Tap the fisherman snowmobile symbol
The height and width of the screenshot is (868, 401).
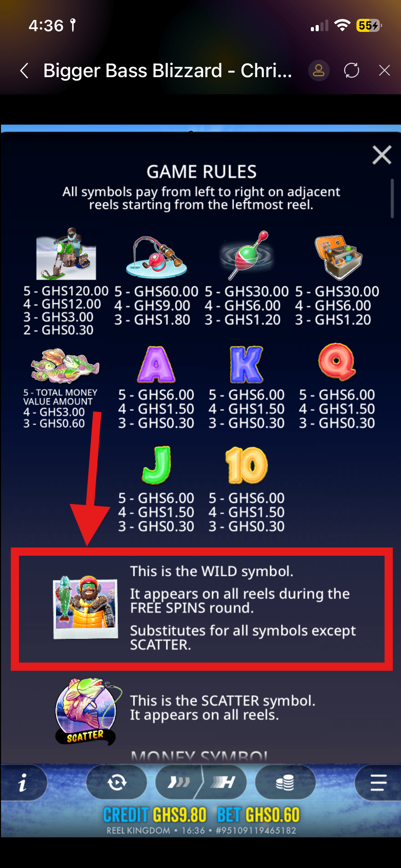pyautogui.click(x=66, y=254)
